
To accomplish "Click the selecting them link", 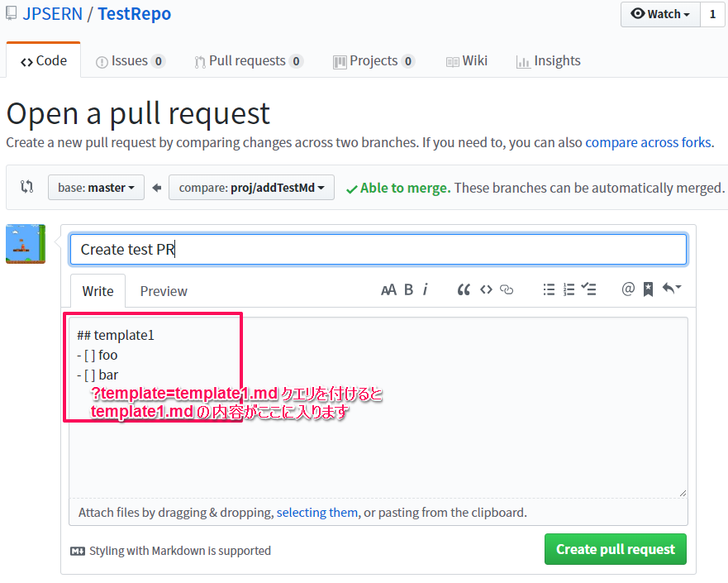I will pos(317,513).
